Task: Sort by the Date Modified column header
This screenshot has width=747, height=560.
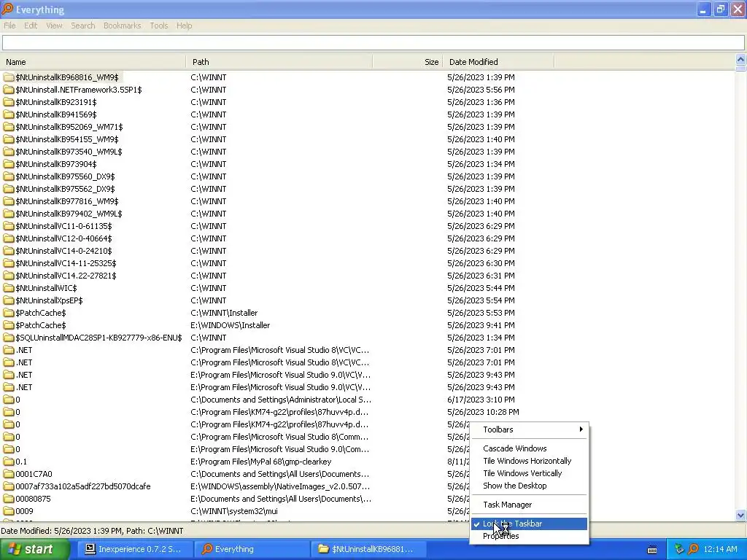Action: [498, 62]
